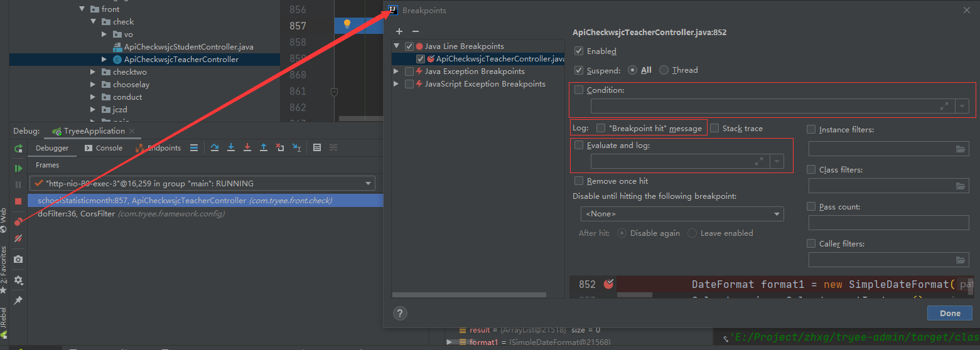Open the Web side tool window

(4, 220)
